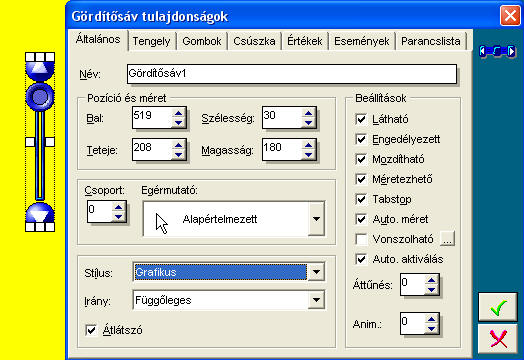The height and width of the screenshot is (360, 524).
Task: Open the Egérmutató cursor dropdown
Action: (x=316, y=219)
